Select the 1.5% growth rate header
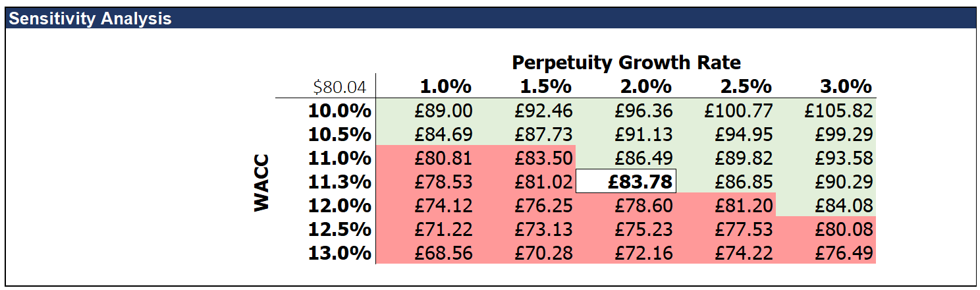 tap(545, 87)
